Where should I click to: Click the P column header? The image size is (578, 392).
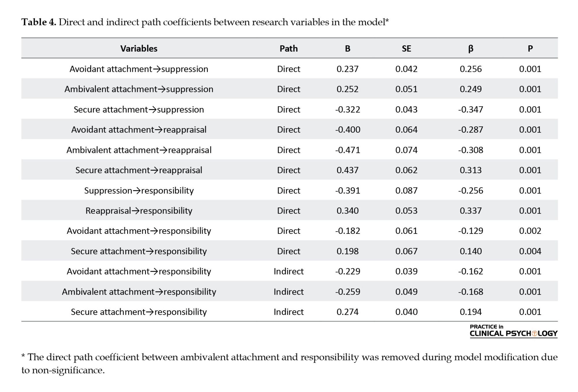(x=530, y=48)
